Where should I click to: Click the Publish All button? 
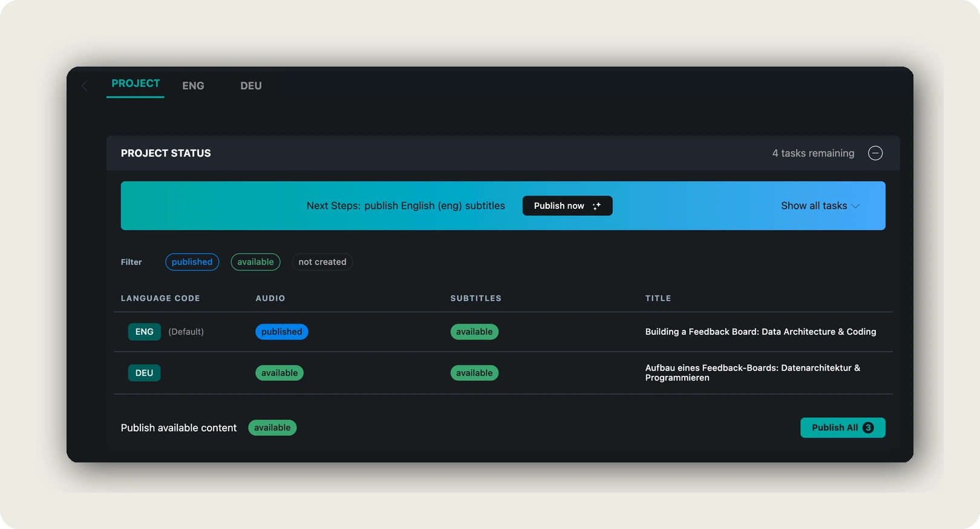[x=843, y=427]
